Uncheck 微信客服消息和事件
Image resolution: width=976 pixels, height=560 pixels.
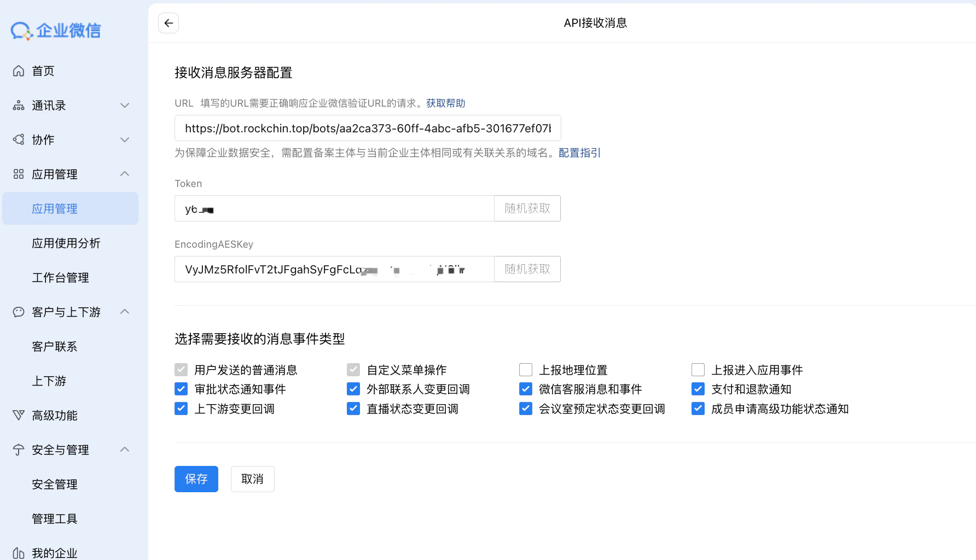pos(525,389)
